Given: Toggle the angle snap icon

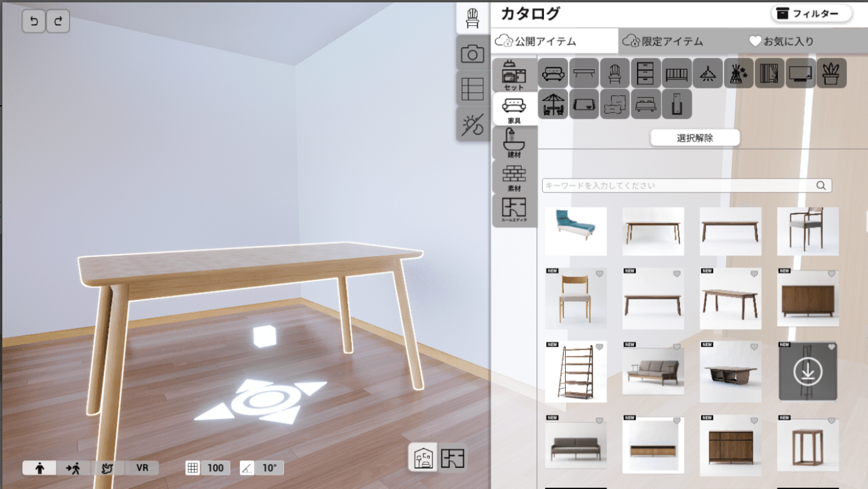Looking at the screenshot, I should pos(247,468).
